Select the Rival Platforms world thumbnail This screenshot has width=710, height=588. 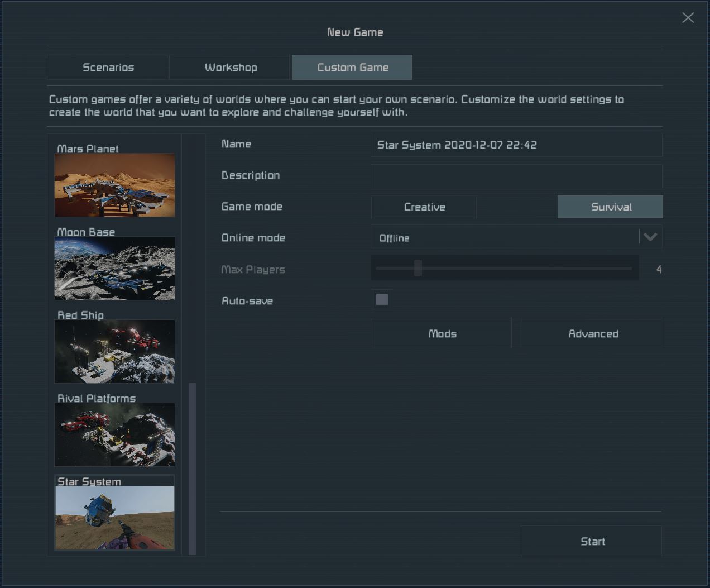tap(114, 434)
